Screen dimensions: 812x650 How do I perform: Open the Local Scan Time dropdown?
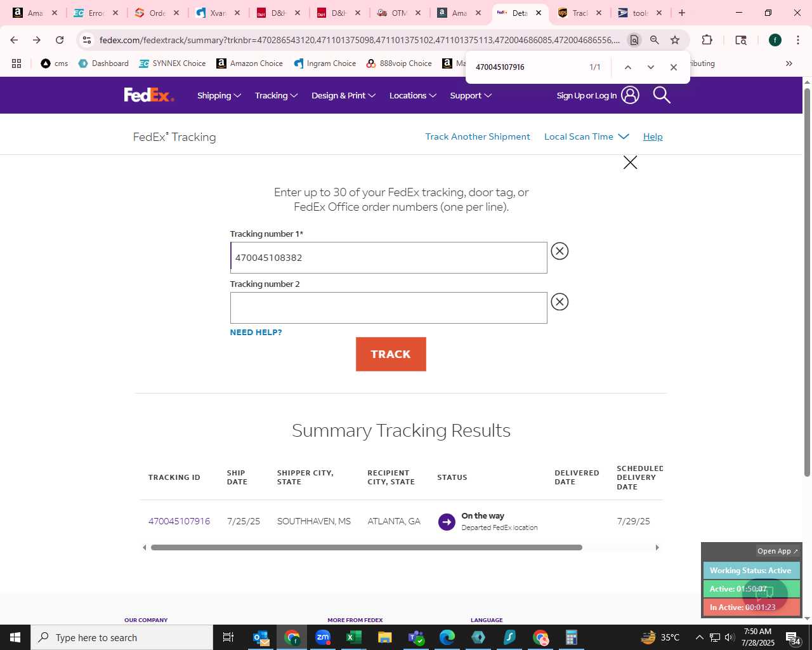[x=586, y=136]
